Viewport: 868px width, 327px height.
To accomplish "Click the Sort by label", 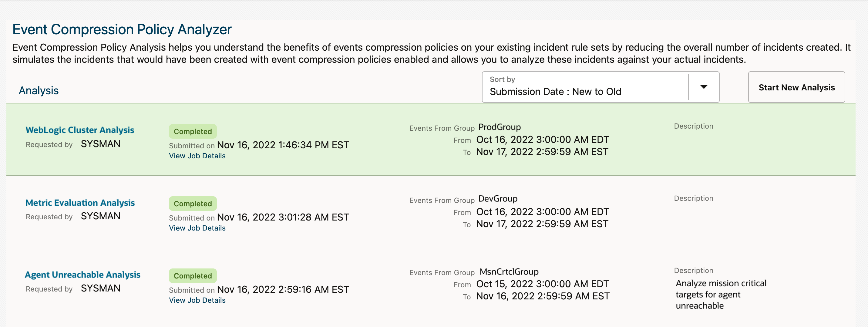I will [x=502, y=79].
